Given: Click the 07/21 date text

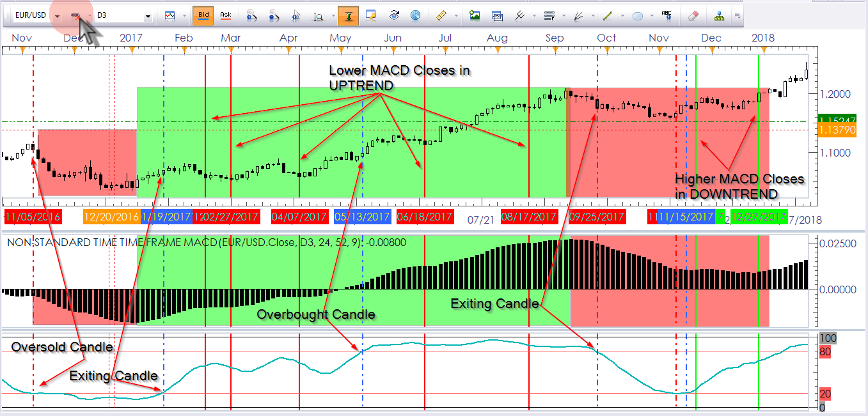Looking at the screenshot, I should coord(480,220).
